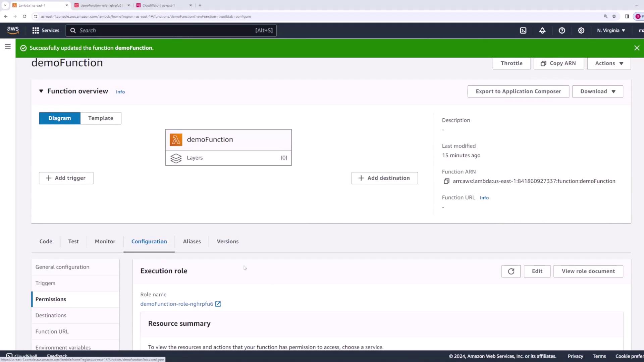Select Environment variables in the sidebar
This screenshot has height=362, width=644.
[x=63, y=347]
